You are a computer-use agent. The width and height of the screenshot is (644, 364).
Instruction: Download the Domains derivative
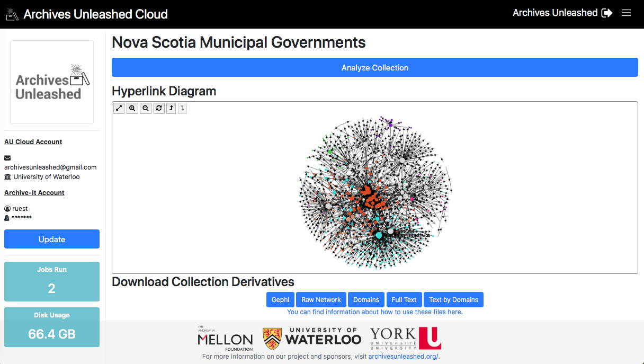(x=366, y=299)
